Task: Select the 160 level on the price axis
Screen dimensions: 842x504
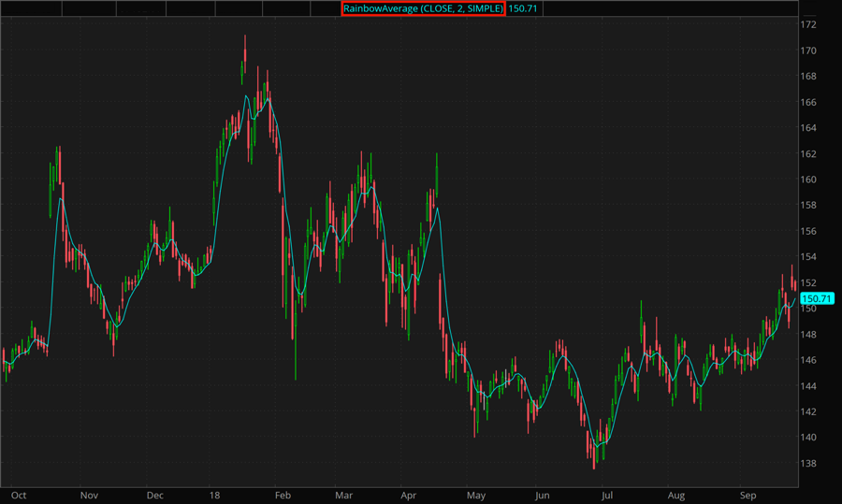Action: point(809,180)
